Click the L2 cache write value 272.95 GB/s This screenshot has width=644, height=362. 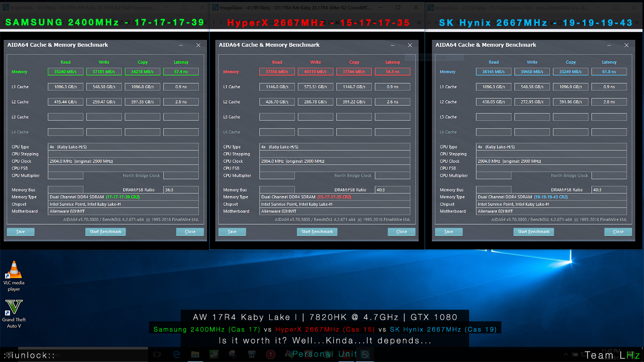[532, 102]
